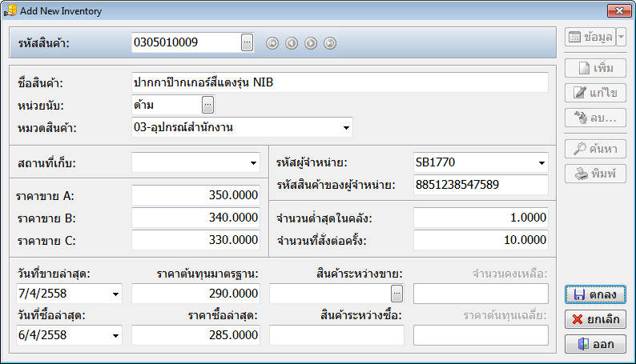
Task: Go to the first inventory record
Action: tap(272, 43)
